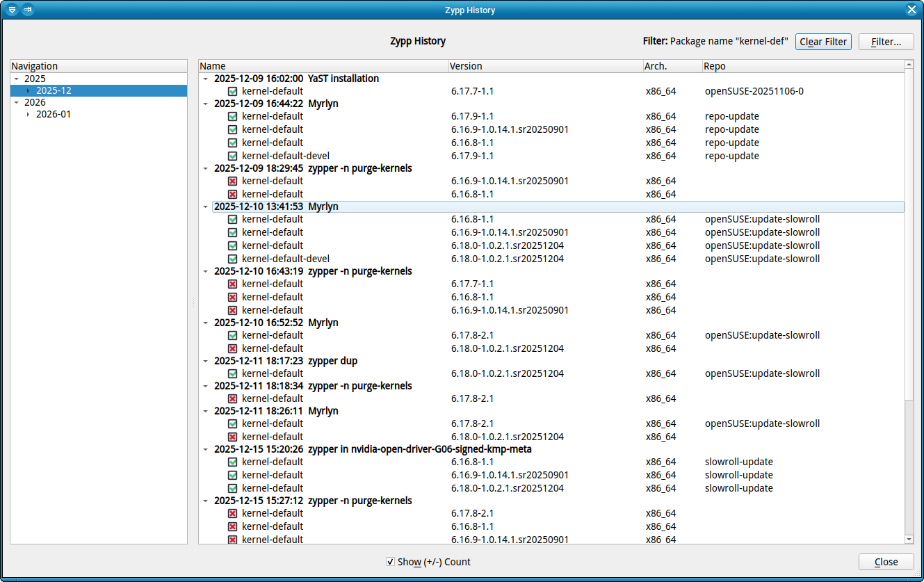Click checkmark icon of kernel-default-devel 6.17.9-1.1

[x=232, y=156]
